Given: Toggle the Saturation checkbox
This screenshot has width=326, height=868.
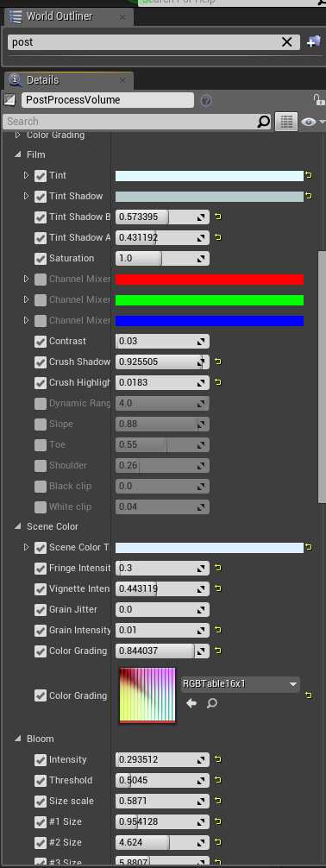Looking at the screenshot, I should pyautogui.click(x=41, y=259).
